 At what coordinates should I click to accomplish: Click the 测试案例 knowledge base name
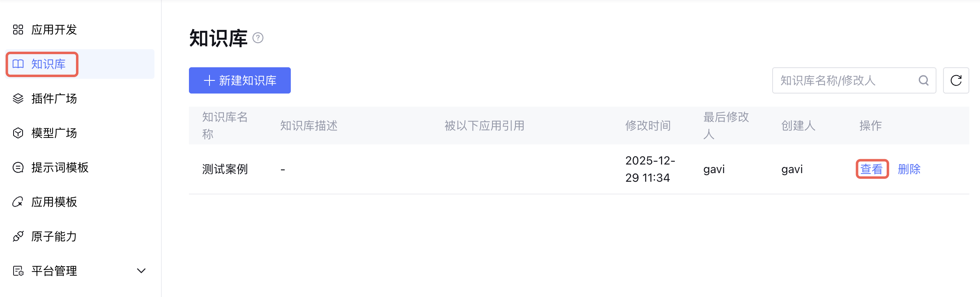coord(225,169)
